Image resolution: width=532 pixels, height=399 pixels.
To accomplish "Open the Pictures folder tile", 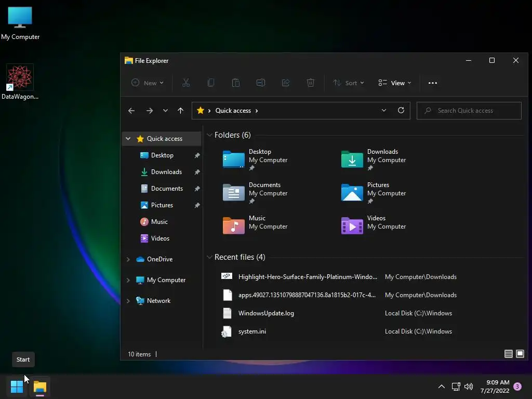I will [374, 193].
